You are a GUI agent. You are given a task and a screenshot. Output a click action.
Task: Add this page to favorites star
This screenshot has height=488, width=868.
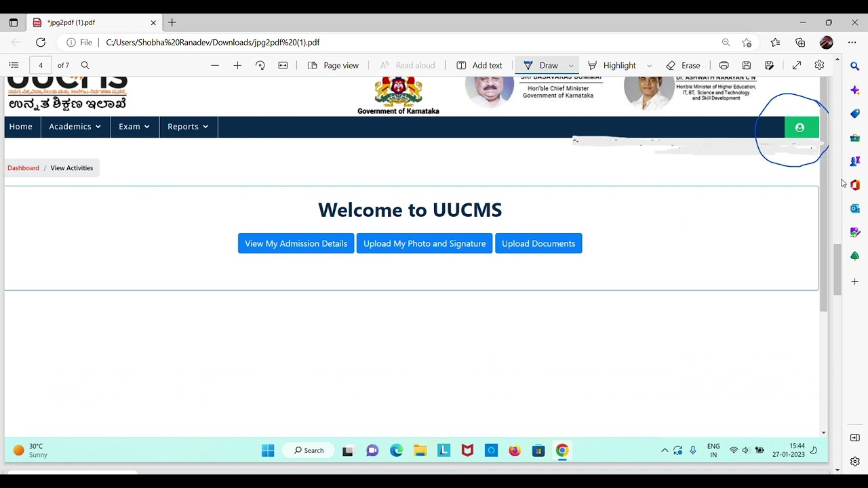click(x=747, y=42)
